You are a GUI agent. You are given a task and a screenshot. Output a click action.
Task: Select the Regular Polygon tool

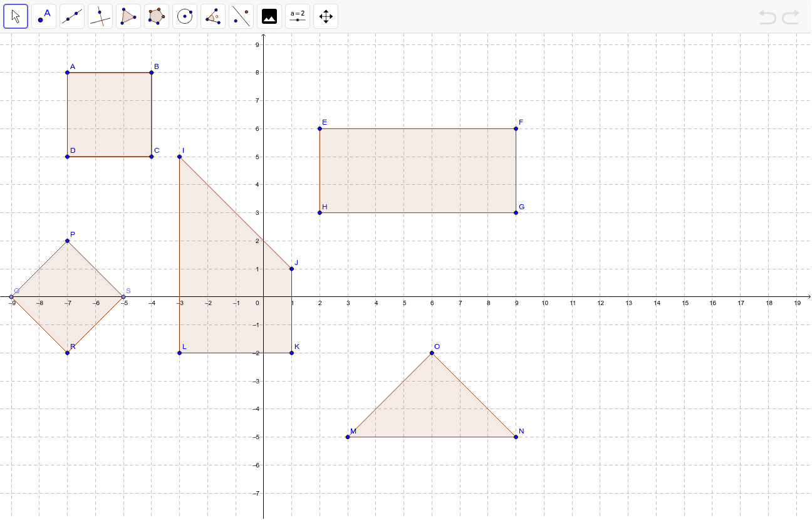tap(157, 16)
